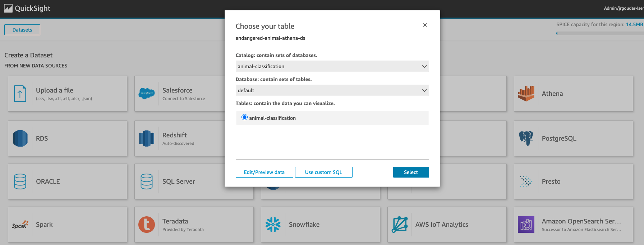Go to the Datasets button

pyautogui.click(x=22, y=30)
